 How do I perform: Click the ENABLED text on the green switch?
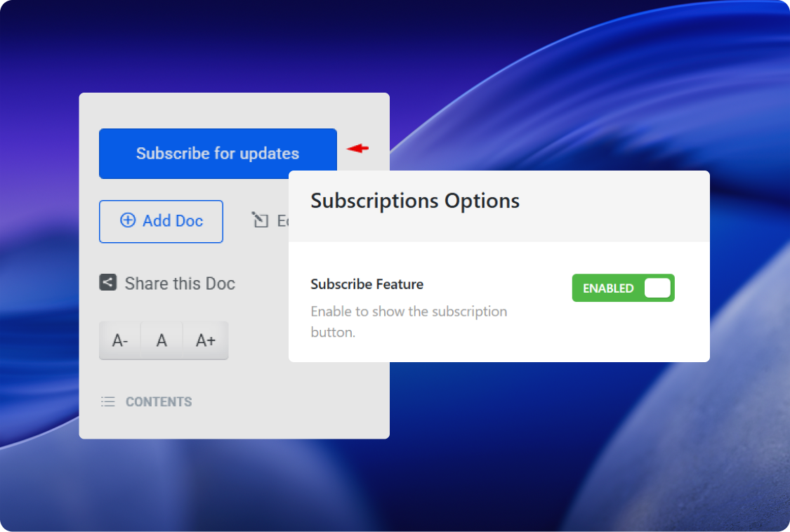coord(608,288)
